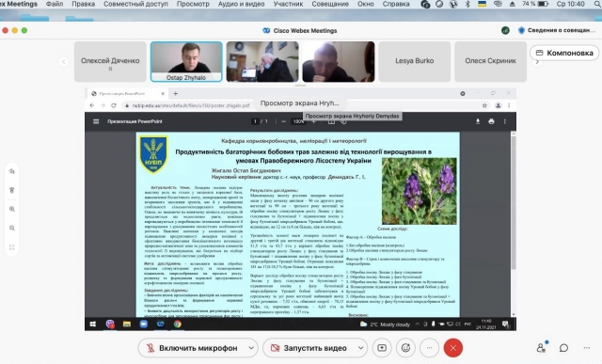This screenshot has height=364, width=602.
Task: Click the PDF zoom out minus button
Action: point(283,121)
